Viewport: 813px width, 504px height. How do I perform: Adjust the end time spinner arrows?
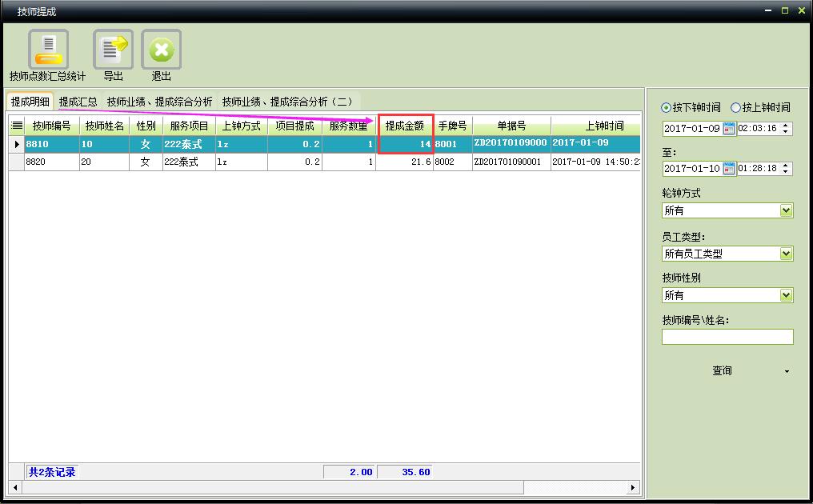point(786,168)
